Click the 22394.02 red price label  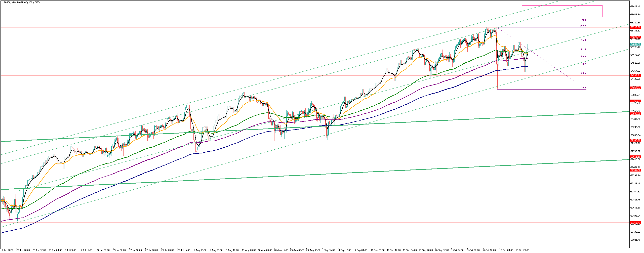[635, 170]
